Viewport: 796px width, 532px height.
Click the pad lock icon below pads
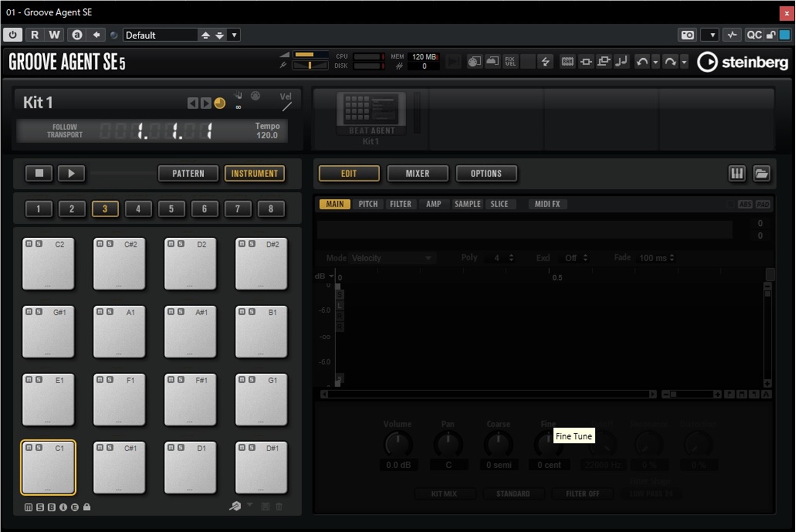pyautogui.click(x=86, y=507)
